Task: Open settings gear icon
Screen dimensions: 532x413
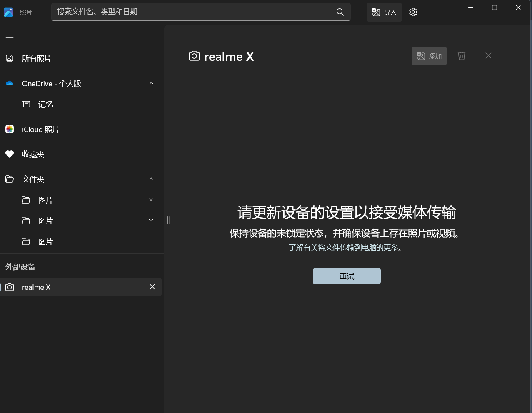Action: (413, 12)
